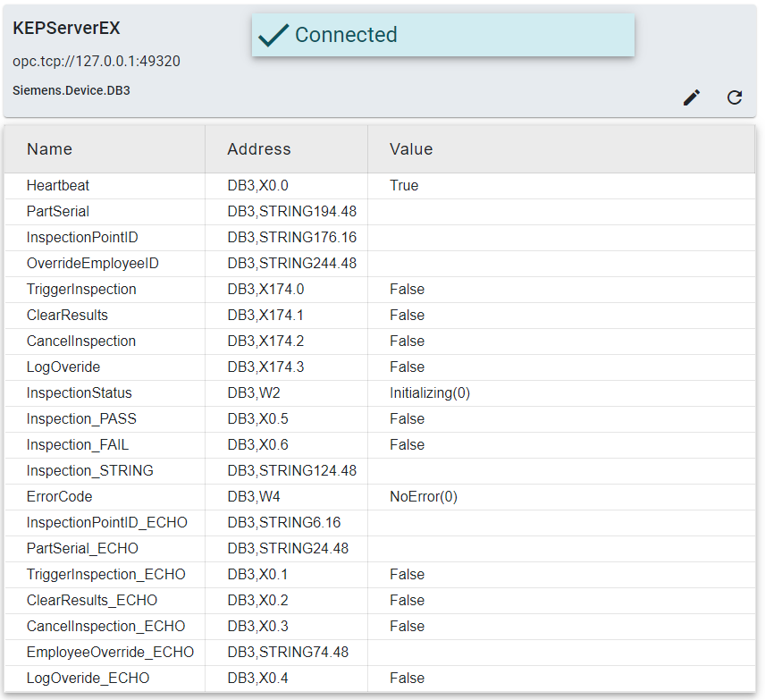Click the CancelInspection_ECHO False value
The image size is (765, 700).
407,627
